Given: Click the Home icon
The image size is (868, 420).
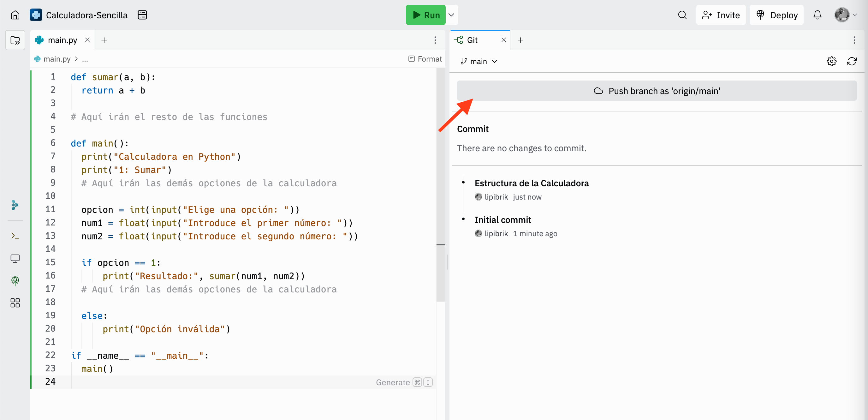Looking at the screenshot, I should pyautogui.click(x=15, y=15).
